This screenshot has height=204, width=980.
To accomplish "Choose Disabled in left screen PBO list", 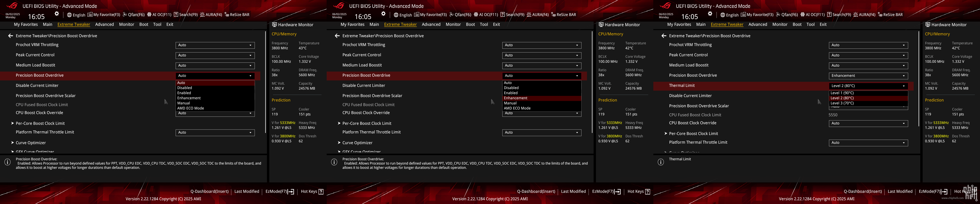I will pos(215,88).
